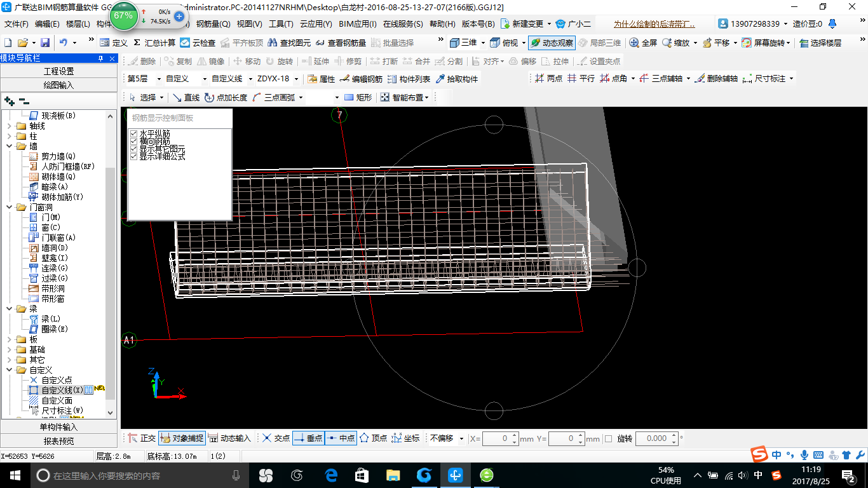Click the 移动 move tool
Viewport: 868px width, 488px height.
(247, 61)
